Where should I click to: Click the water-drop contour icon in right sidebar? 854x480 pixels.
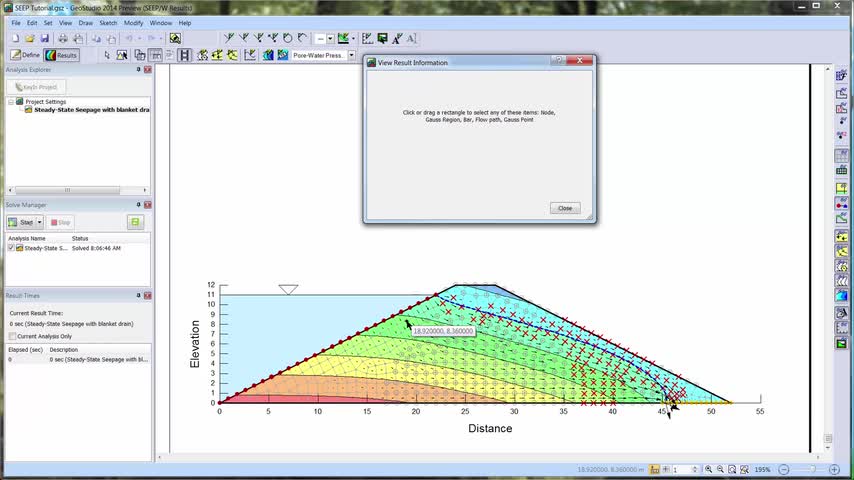tap(841, 296)
